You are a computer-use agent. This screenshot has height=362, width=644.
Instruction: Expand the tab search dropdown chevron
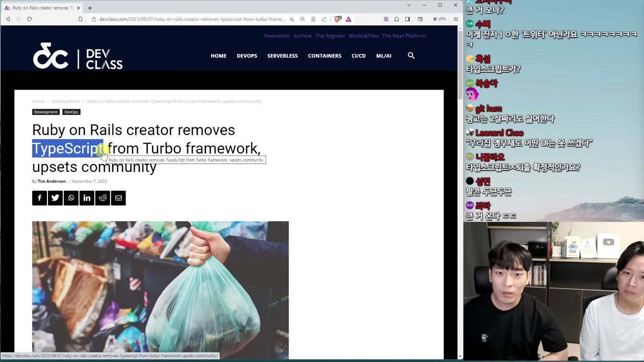click(x=409, y=5)
